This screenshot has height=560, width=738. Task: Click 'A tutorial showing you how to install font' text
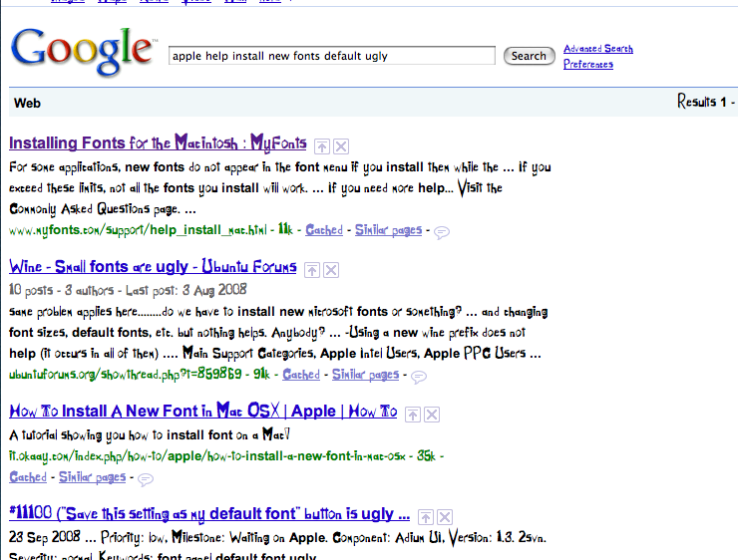tap(150, 434)
